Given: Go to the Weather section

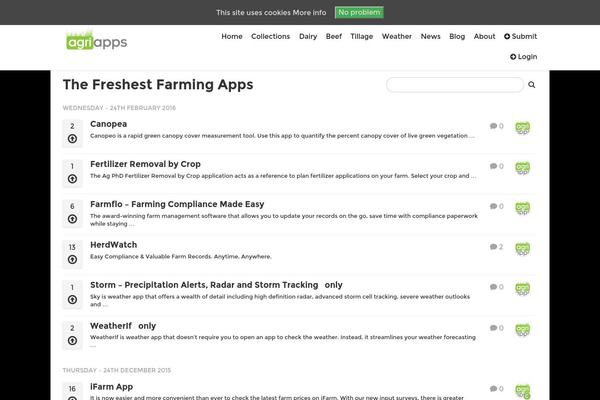Looking at the screenshot, I should pos(397,36).
